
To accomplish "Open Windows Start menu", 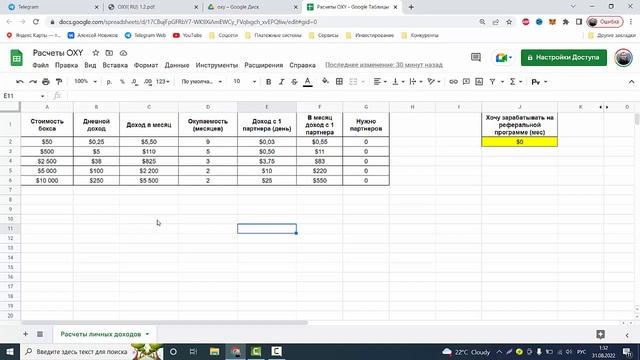I will (10, 351).
